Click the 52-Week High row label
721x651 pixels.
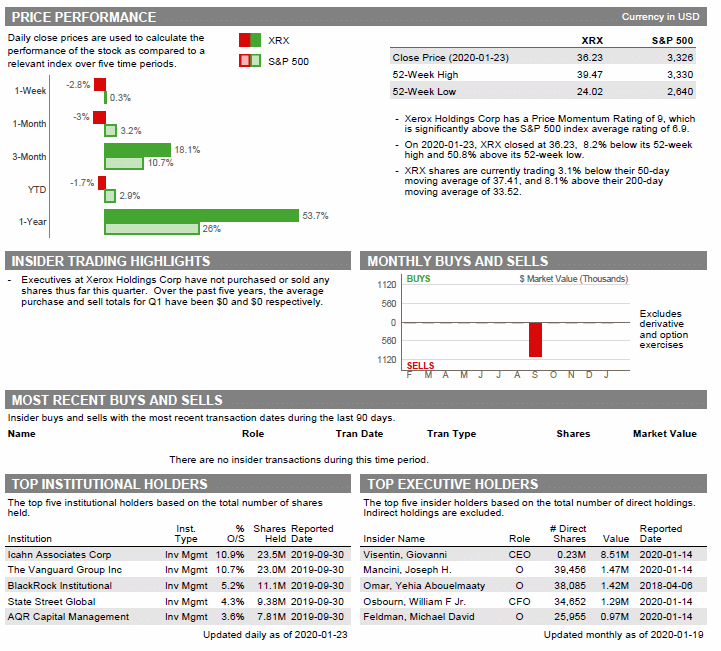click(x=425, y=74)
